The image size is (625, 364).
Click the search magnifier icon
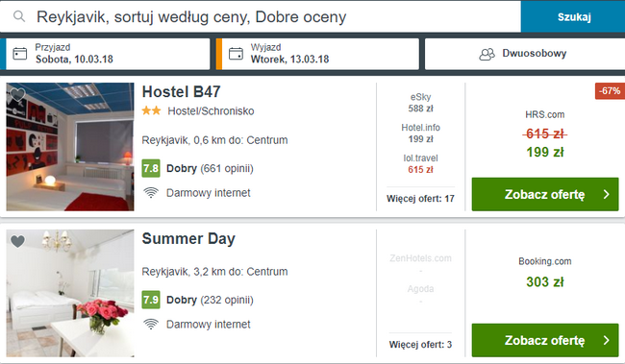click(19, 16)
